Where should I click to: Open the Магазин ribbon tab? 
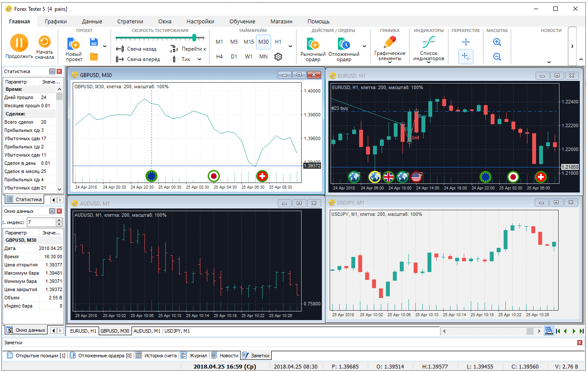tap(281, 21)
